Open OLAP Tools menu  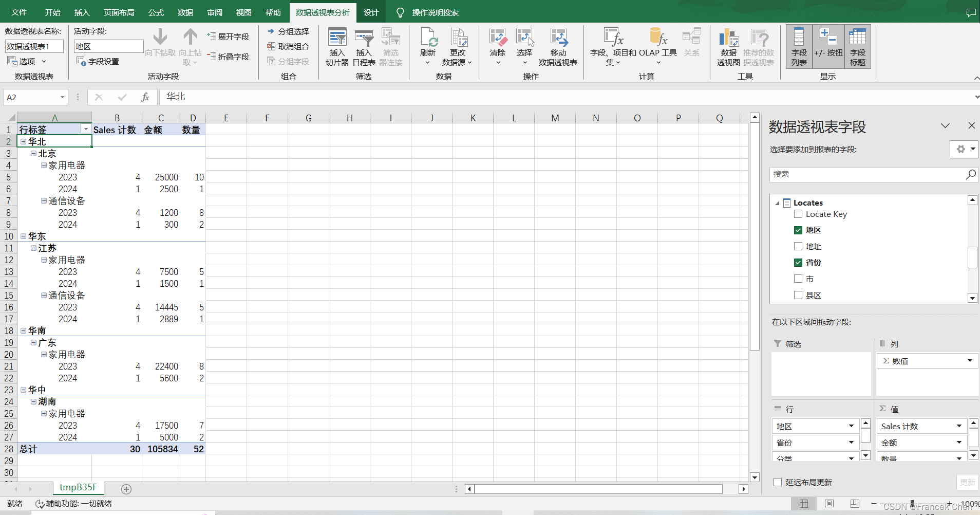coord(658,47)
